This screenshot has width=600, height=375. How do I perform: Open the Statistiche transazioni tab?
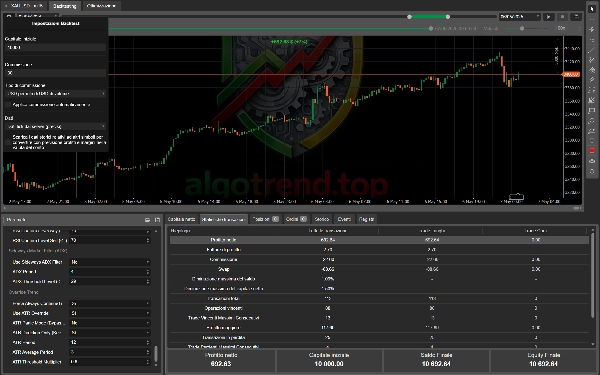click(x=223, y=219)
